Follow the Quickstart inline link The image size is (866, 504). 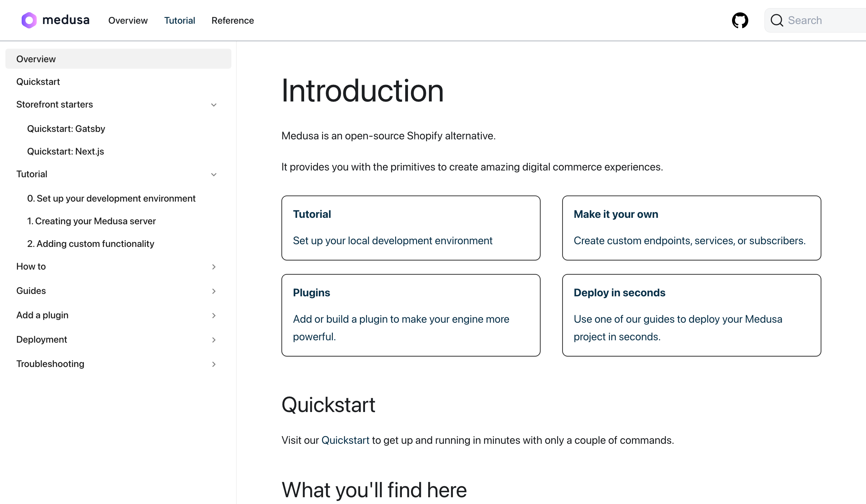345,440
